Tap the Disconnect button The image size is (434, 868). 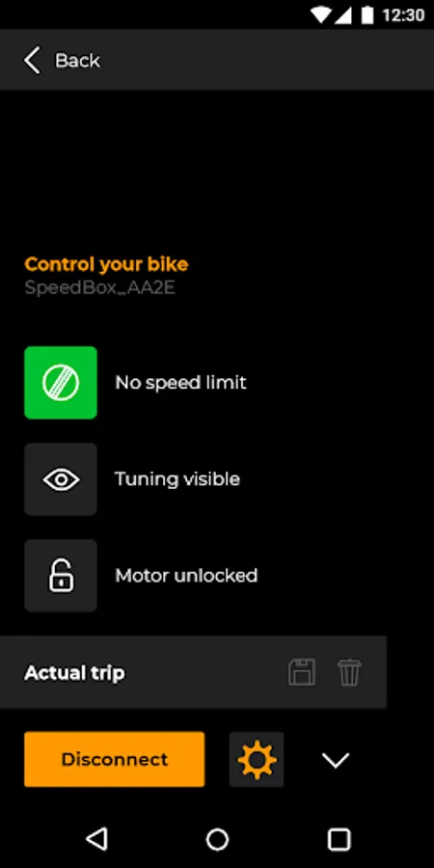[115, 760]
